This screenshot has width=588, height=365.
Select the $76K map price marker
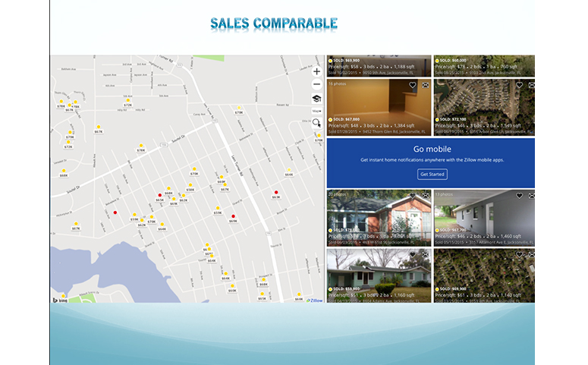[140, 149]
